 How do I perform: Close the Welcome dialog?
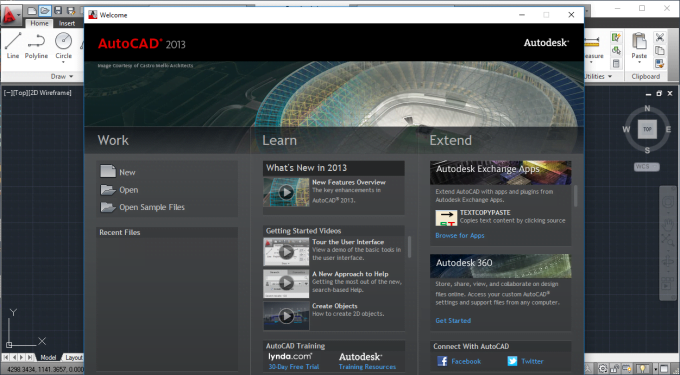point(571,15)
